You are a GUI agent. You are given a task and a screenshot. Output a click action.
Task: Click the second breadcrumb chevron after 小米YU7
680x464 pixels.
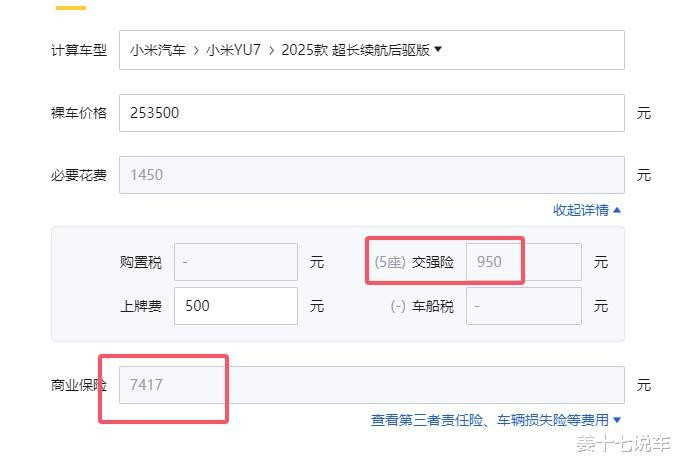point(271,51)
